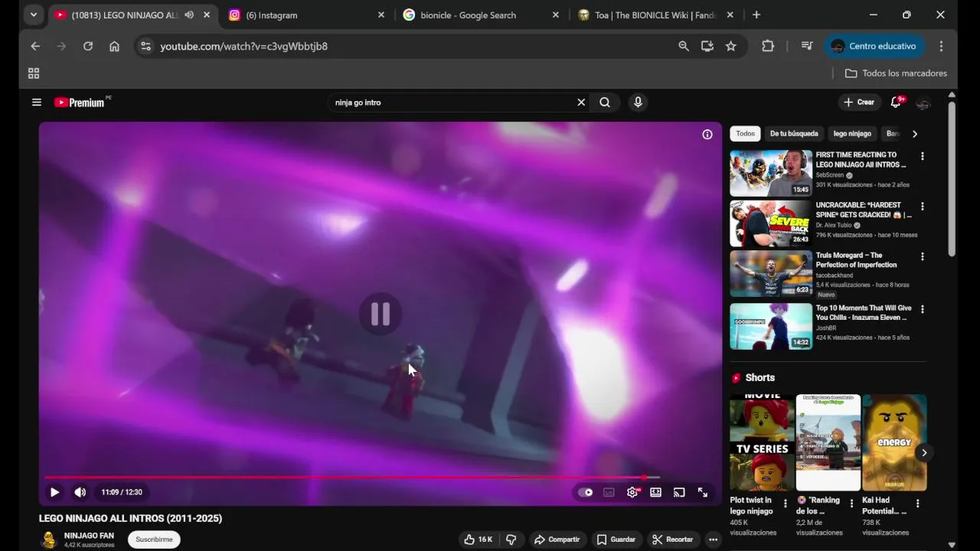Screen dimensions: 980x551
Task: Open Kai Had Potential short thumbnail
Action: [x=894, y=442]
